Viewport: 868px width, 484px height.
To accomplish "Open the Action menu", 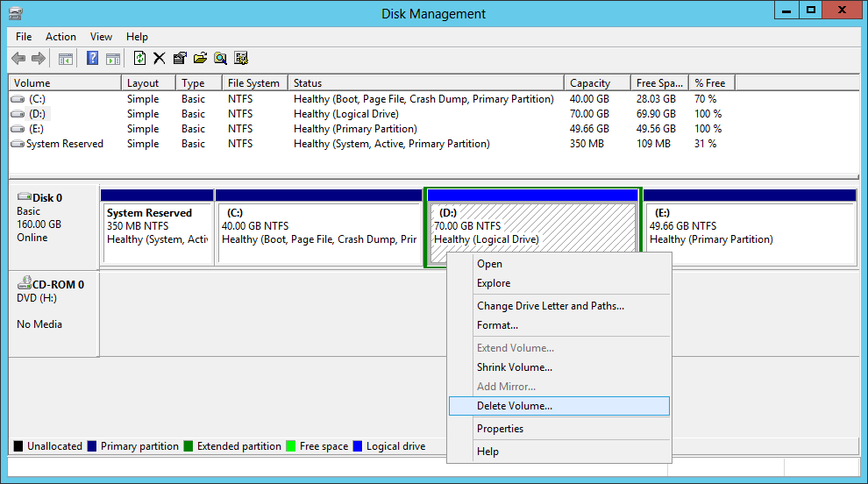I will 60,37.
